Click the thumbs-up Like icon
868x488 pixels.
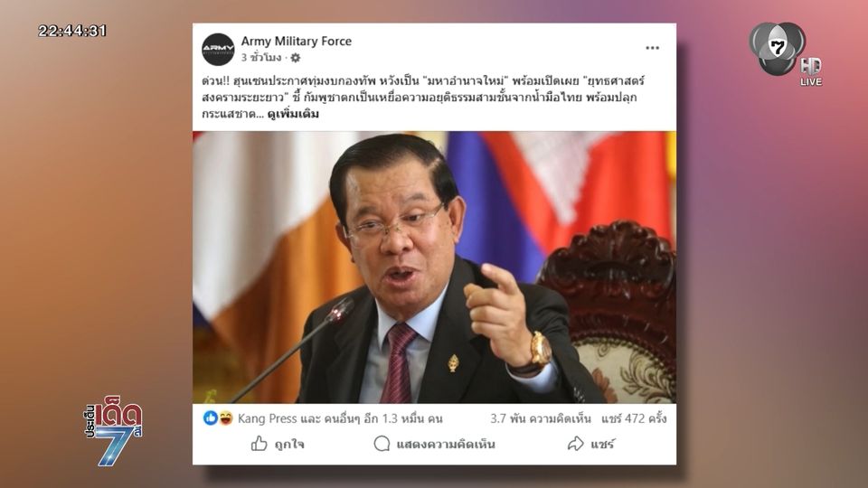[259, 444]
